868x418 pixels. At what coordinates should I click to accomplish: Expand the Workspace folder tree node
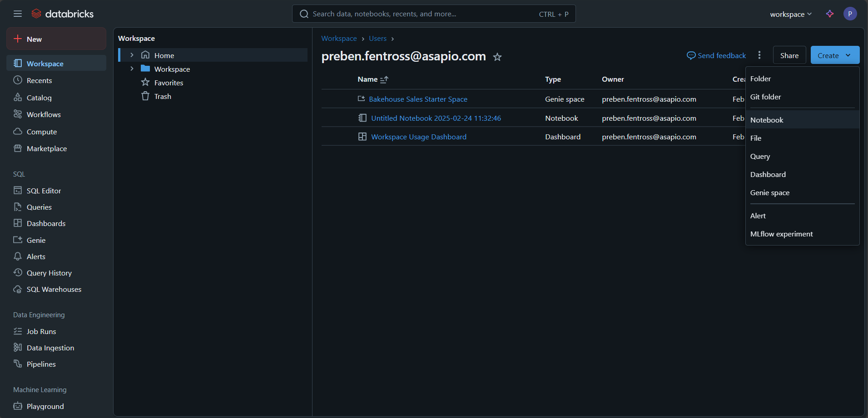click(x=132, y=69)
